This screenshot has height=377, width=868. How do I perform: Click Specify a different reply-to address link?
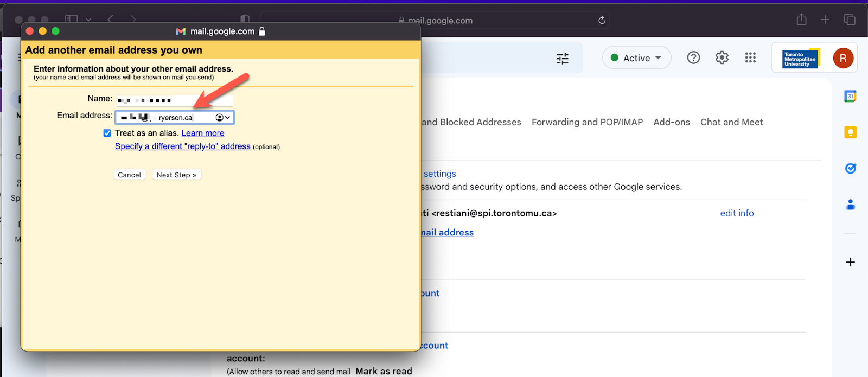pos(182,146)
